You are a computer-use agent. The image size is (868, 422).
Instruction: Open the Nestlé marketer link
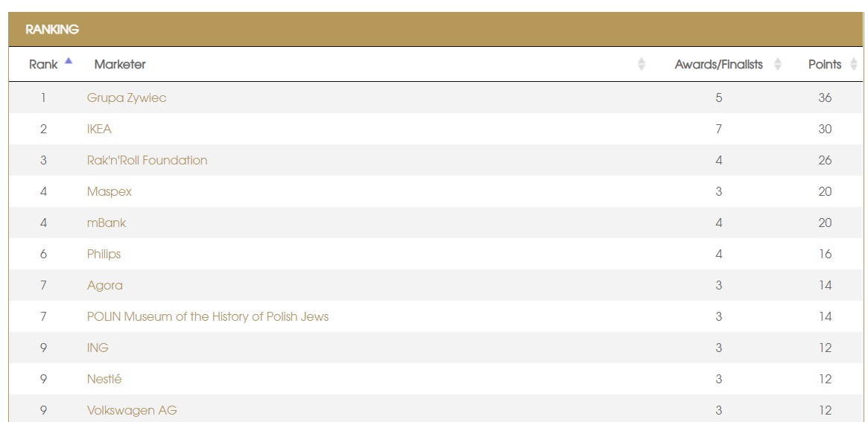click(104, 379)
